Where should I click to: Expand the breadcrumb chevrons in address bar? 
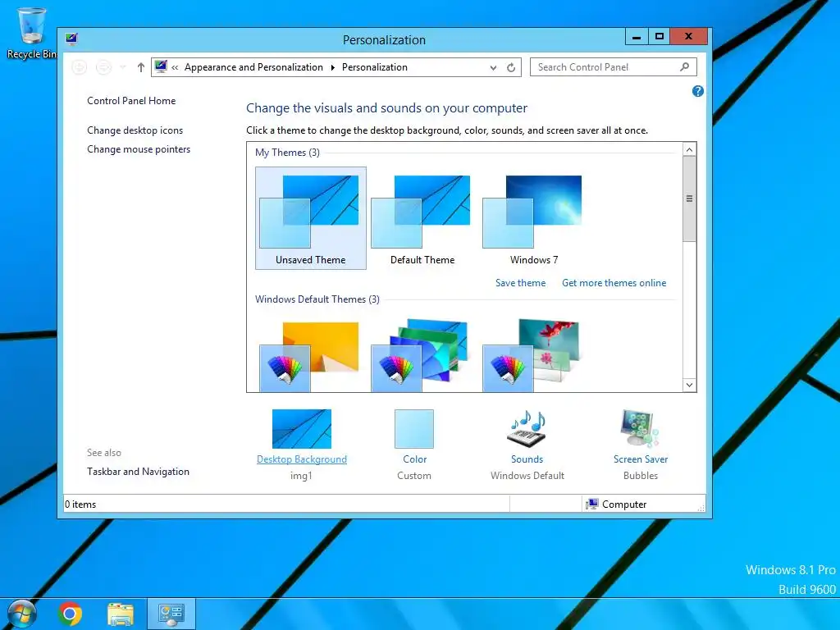tap(175, 67)
